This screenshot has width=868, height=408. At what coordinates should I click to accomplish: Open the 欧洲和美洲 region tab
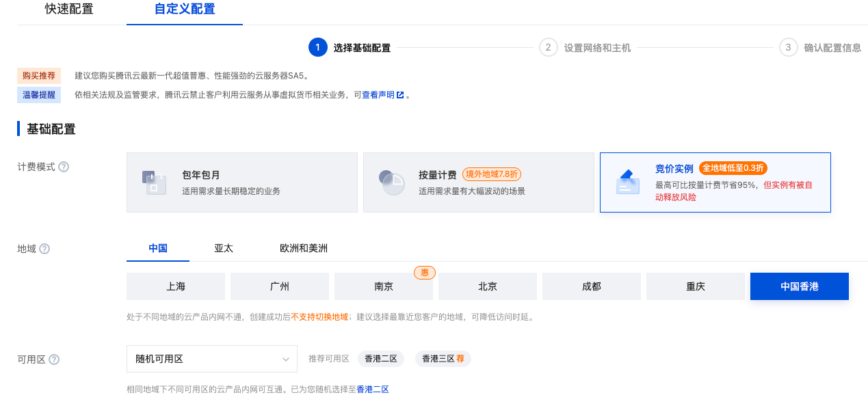[x=304, y=248]
